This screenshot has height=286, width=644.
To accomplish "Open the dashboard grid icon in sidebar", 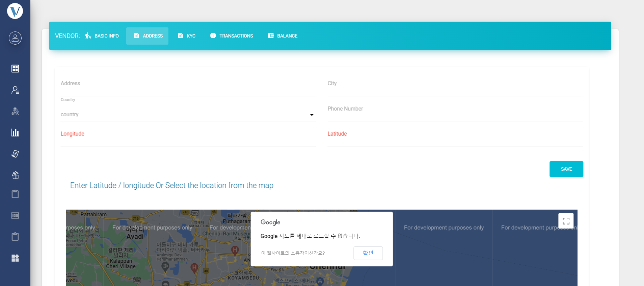I will click(15, 69).
